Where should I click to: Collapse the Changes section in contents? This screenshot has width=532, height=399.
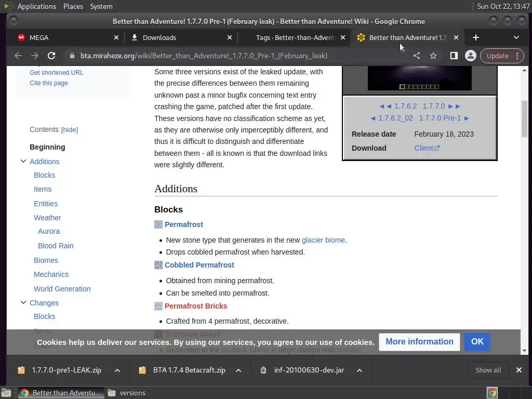click(23, 302)
